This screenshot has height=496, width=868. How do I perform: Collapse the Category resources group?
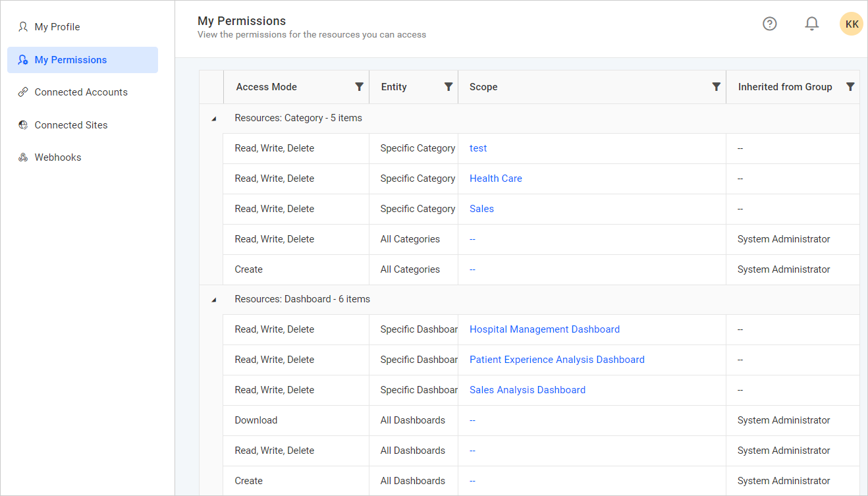[x=213, y=119]
